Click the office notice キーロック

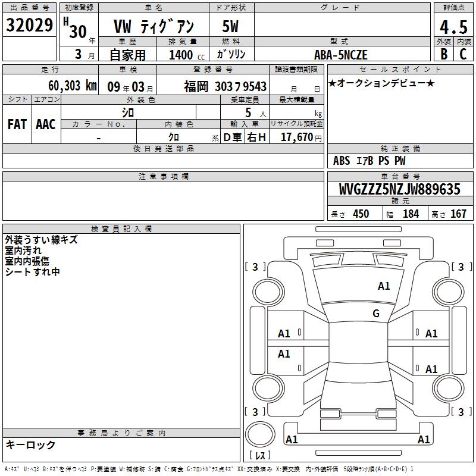tap(30, 444)
